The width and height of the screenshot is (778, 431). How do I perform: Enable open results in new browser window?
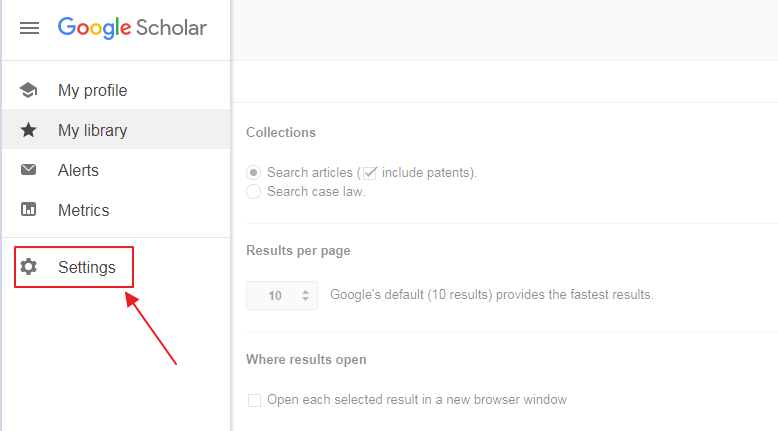point(254,400)
